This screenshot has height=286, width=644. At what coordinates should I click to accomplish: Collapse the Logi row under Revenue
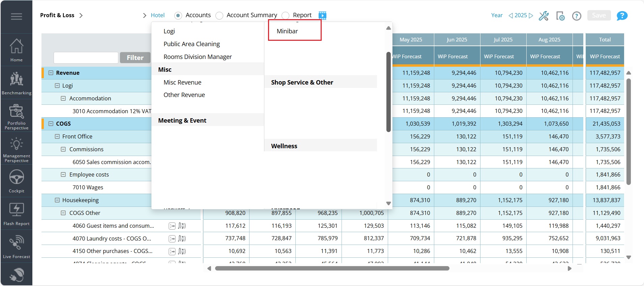[57, 86]
